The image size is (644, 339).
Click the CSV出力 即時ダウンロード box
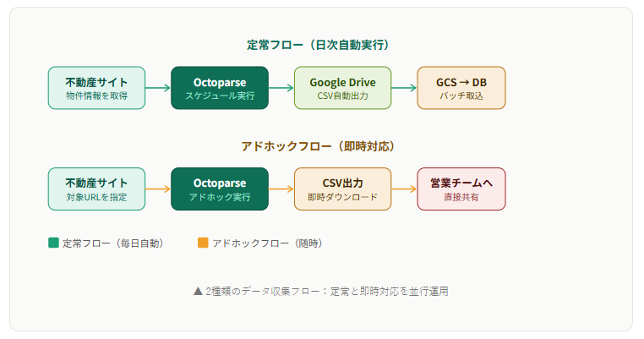[342, 189]
